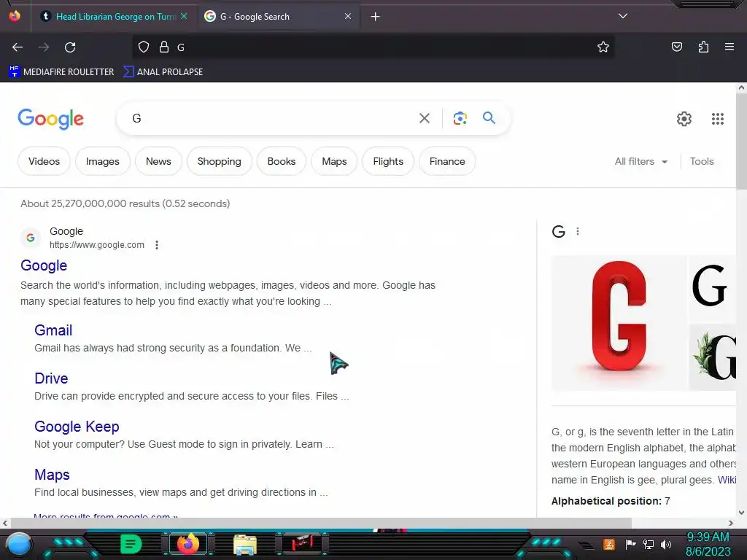List all tabs with the chevron
Viewport: 747px width, 560px height.
(622, 16)
